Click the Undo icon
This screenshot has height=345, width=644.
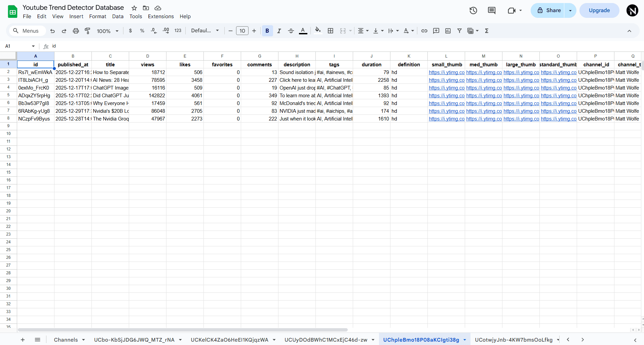[x=52, y=31]
